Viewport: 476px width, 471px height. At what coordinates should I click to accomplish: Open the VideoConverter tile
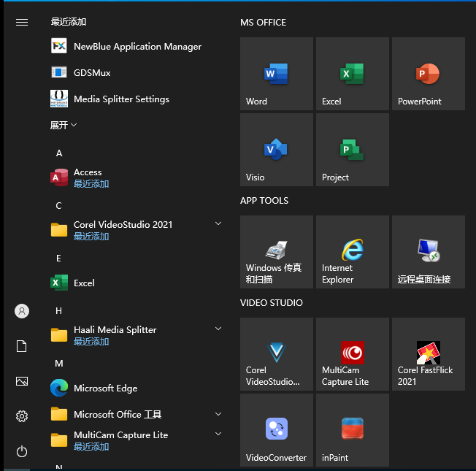click(276, 430)
